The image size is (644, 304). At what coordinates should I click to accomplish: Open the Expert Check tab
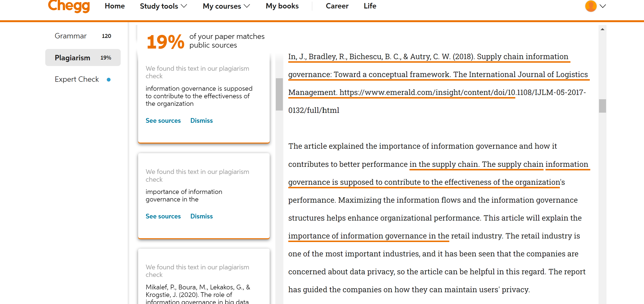pos(83,79)
